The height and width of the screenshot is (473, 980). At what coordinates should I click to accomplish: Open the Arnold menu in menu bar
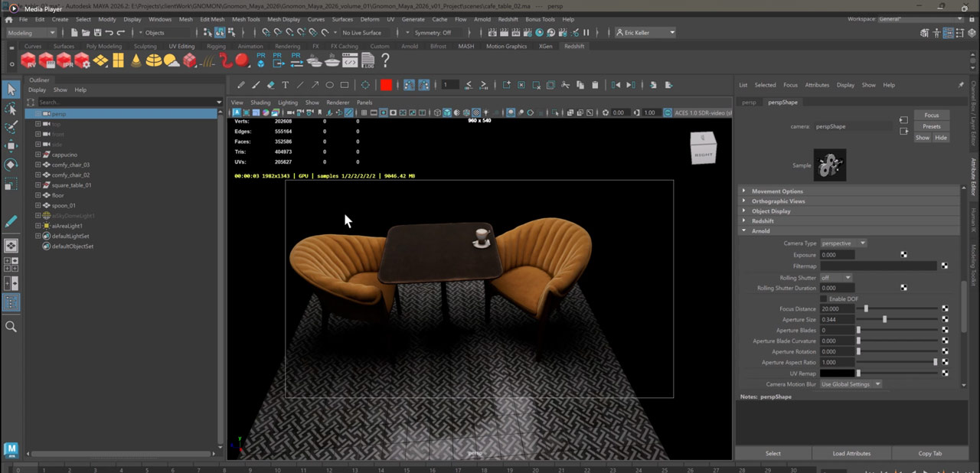tap(482, 19)
